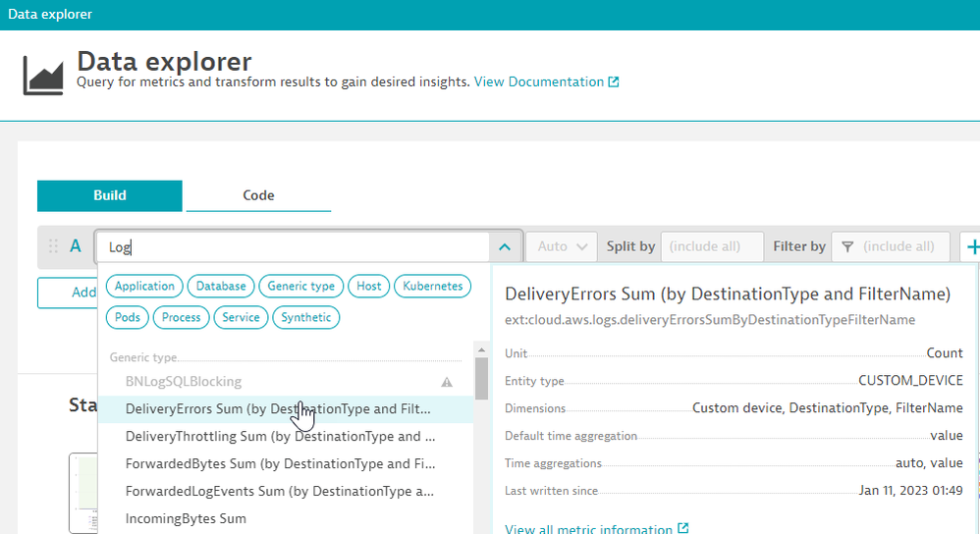Switch to the Build tab
980x534 pixels.
pyautogui.click(x=109, y=195)
